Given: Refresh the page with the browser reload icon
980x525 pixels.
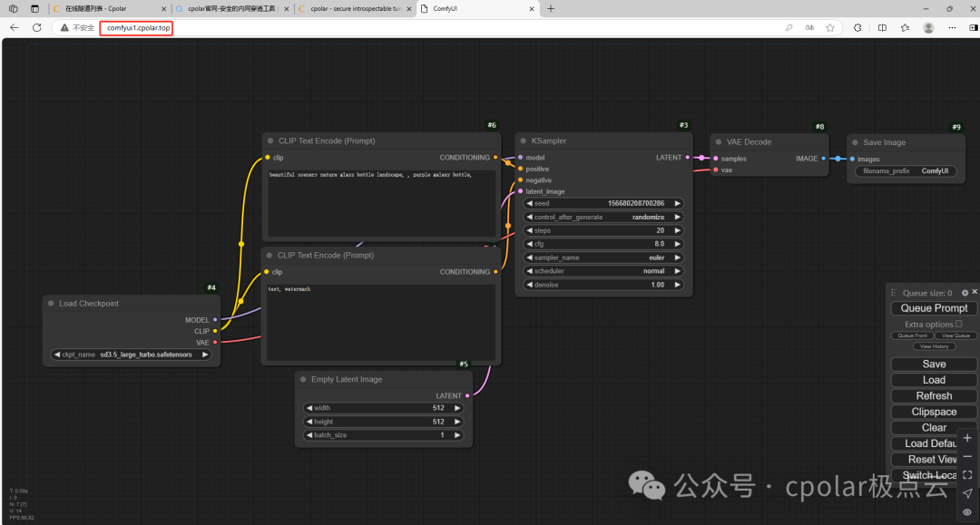Looking at the screenshot, I should 36,27.
